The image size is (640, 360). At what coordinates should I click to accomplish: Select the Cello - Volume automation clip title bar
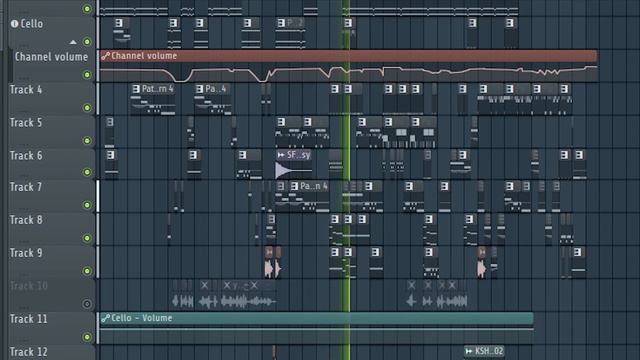click(317, 318)
